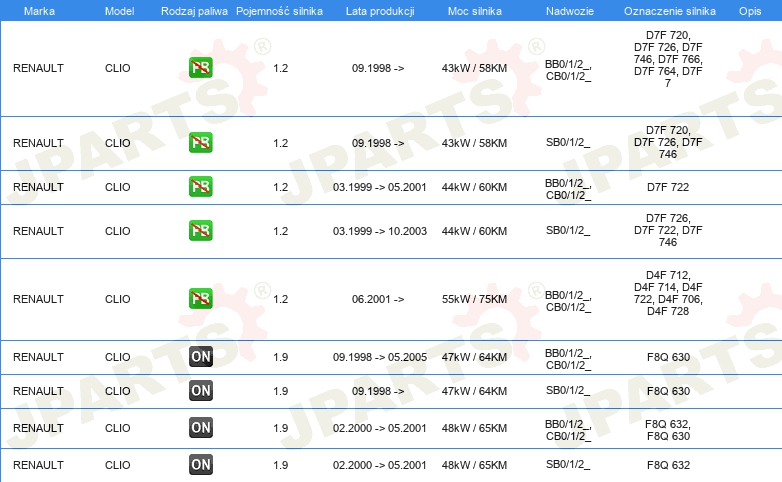Image resolution: width=782 pixels, height=482 pixels.
Task: Select the BB0/1/2_, CB0/1/2_ body cell in the 55kW row
Action: pos(568,301)
